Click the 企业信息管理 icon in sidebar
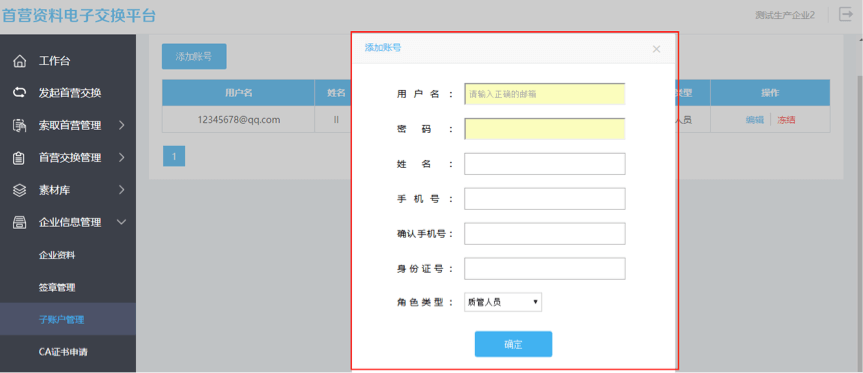 click(x=19, y=223)
